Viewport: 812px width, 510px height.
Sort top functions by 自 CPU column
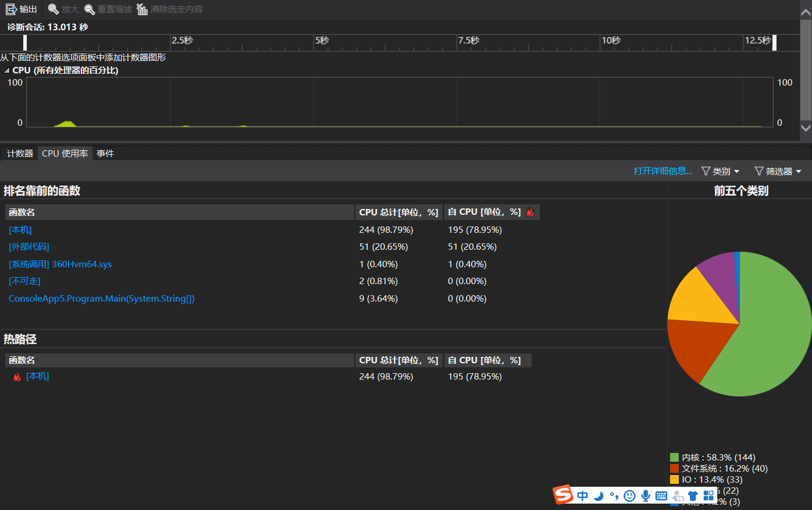[492, 212]
